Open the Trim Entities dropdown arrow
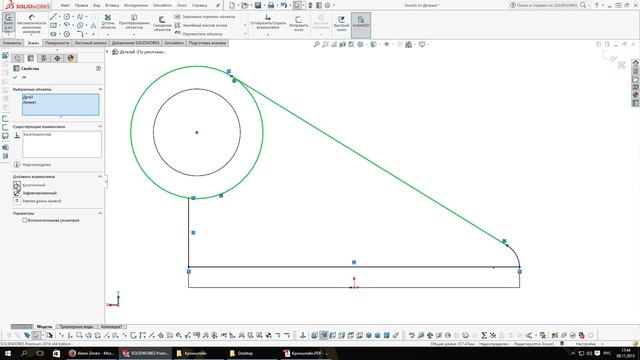Screen dimensions: 640x360 coord(108,35)
